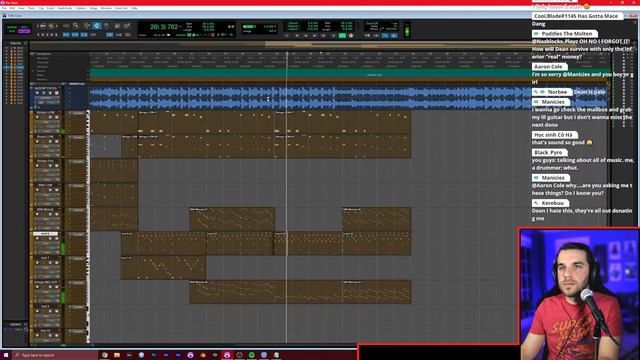The width and height of the screenshot is (640, 360).
Task: Open Spotify from the taskbar
Action: click(x=251, y=355)
